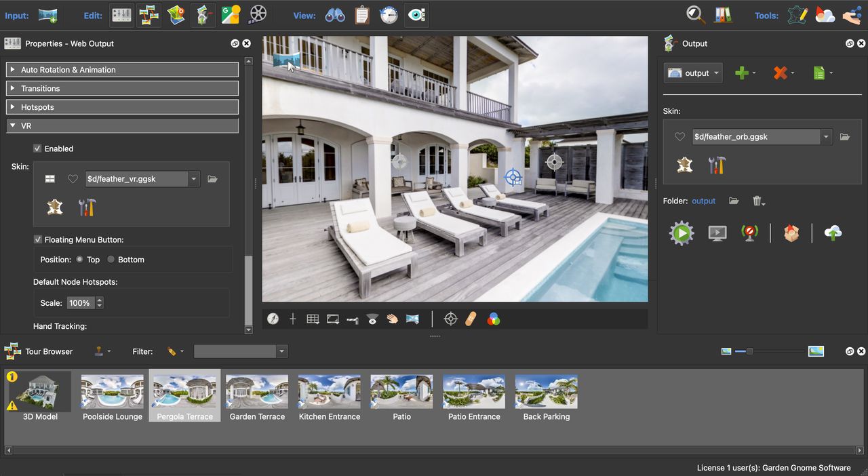Open the 3D Model node thumbnail
The height and width of the screenshot is (476, 868).
[x=40, y=397]
